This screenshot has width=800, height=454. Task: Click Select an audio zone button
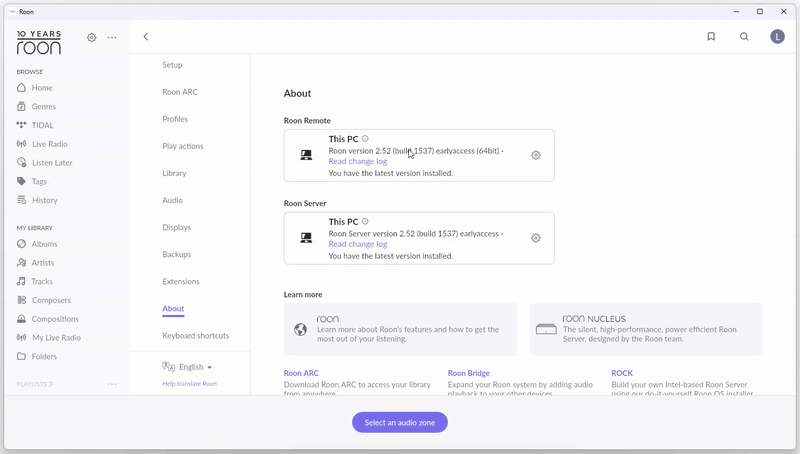click(x=400, y=422)
